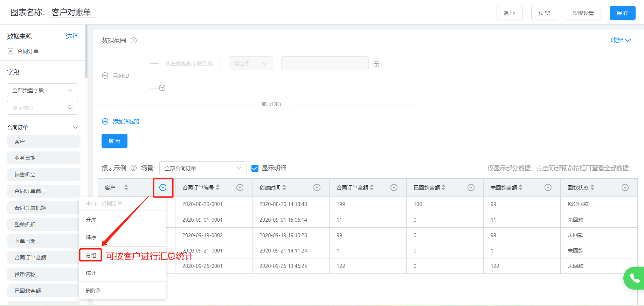
Task: Open 创建时间 column options menu
Action: [317, 187]
